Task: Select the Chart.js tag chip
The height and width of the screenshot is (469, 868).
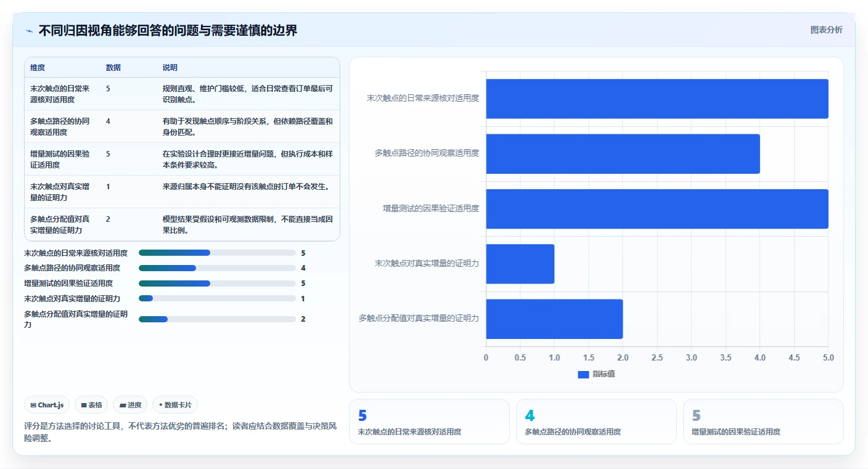Action: tap(47, 405)
